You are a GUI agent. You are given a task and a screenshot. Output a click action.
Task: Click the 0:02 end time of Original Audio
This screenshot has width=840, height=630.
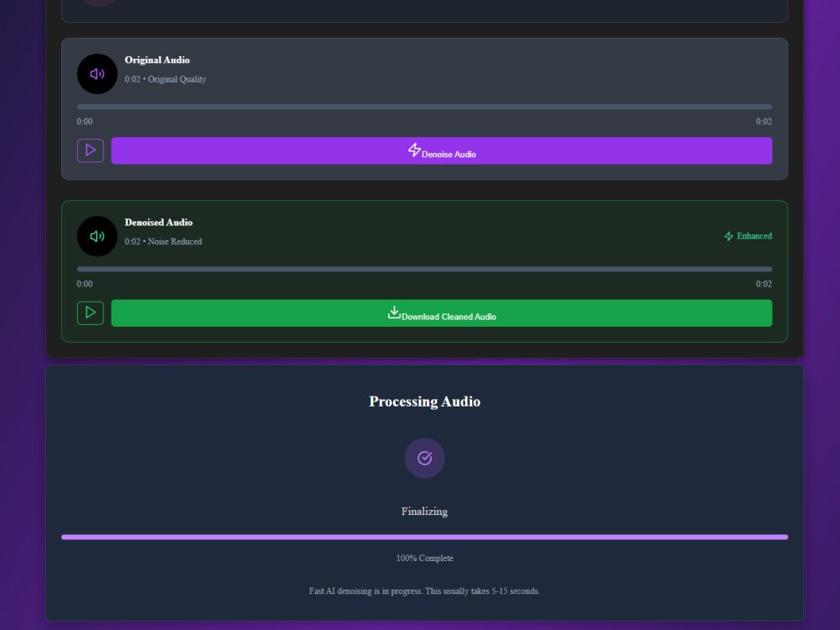tap(764, 122)
